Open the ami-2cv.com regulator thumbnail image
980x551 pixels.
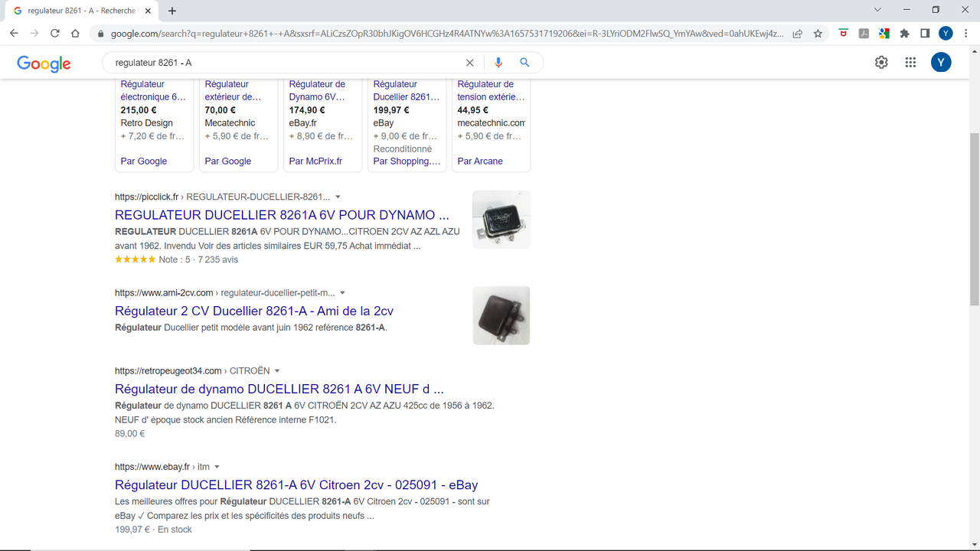(501, 315)
